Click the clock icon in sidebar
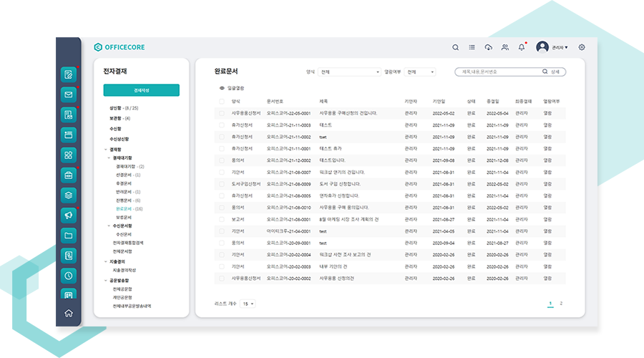This screenshot has height=358, width=644. [x=69, y=275]
